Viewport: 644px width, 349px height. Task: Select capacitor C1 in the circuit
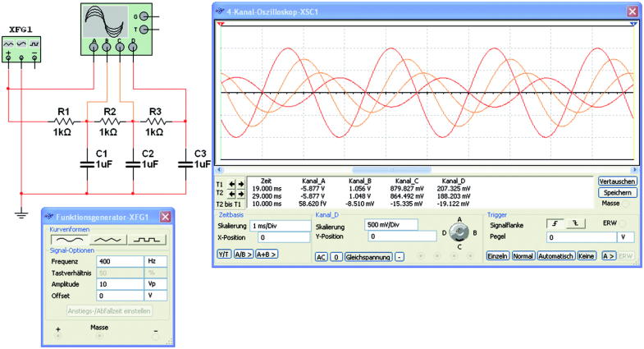point(87,164)
